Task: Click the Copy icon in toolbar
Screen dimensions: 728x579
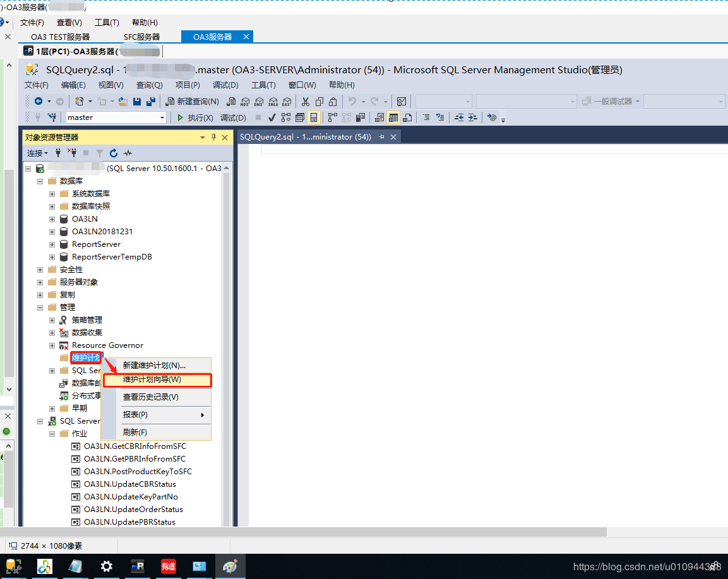Action: (319, 101)
